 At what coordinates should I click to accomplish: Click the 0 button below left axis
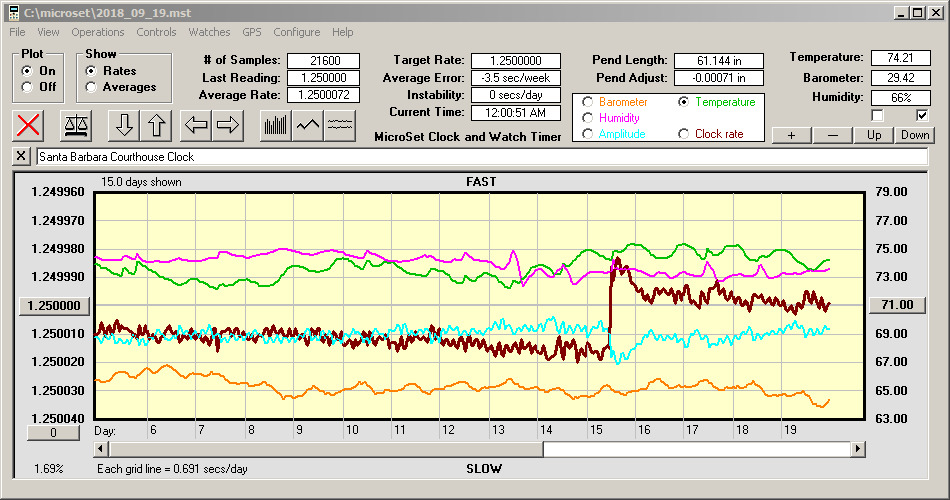[53, 433]
